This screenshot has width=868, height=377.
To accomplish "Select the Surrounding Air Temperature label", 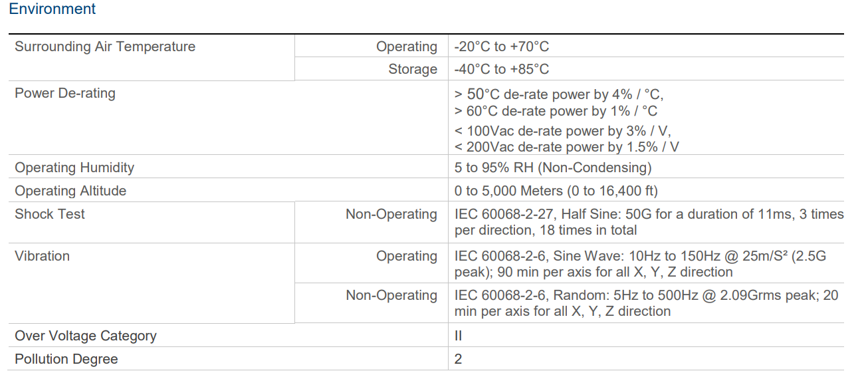I will coord(105,47).
